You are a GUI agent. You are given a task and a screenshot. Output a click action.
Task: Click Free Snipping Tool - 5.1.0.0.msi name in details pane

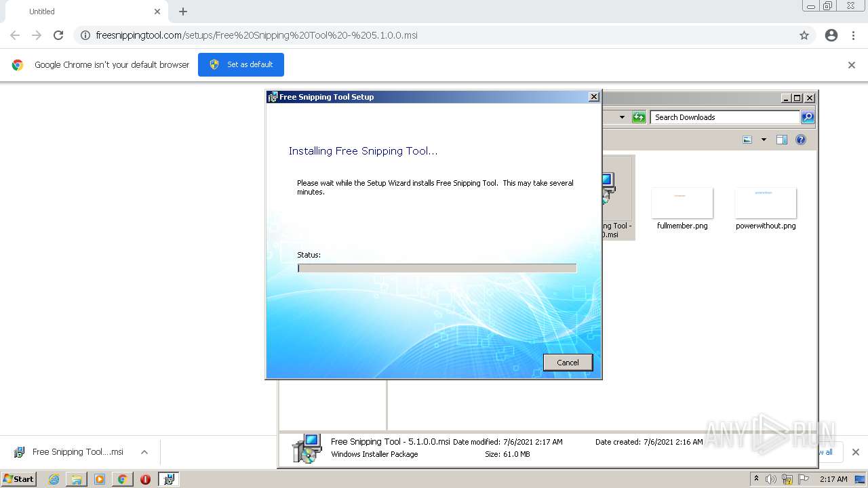(390, 441)
